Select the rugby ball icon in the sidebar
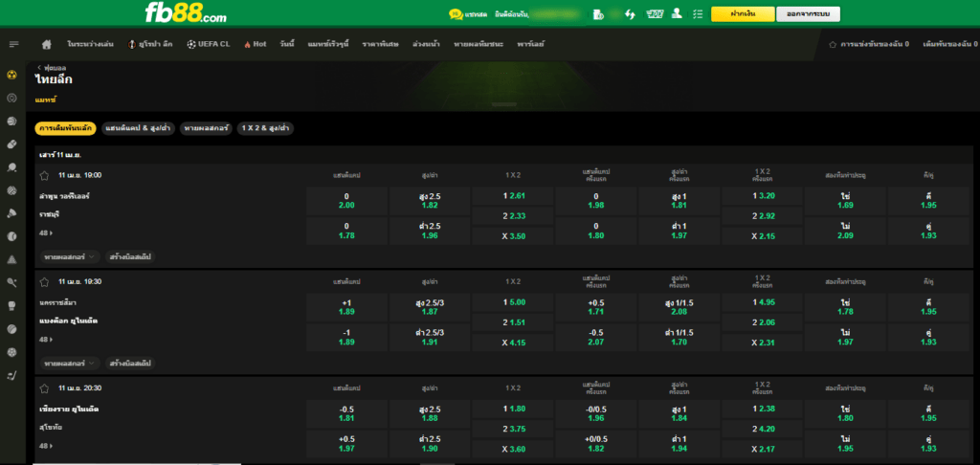980x465 pixels. click(11, 144)
